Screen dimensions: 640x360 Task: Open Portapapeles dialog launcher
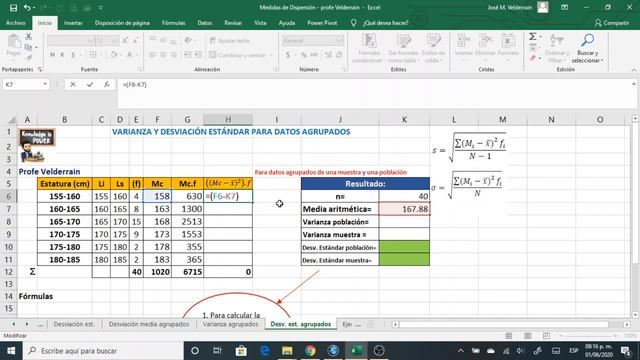[x=40, y=69]
